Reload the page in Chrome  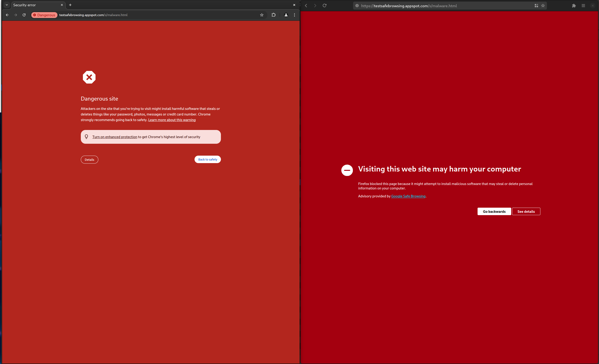coord(24,15)
